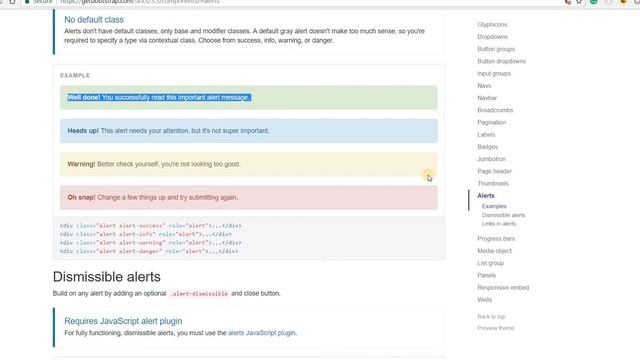Open the Responsive embed sidebar link
640x360 pixels.
click(503, 288)
